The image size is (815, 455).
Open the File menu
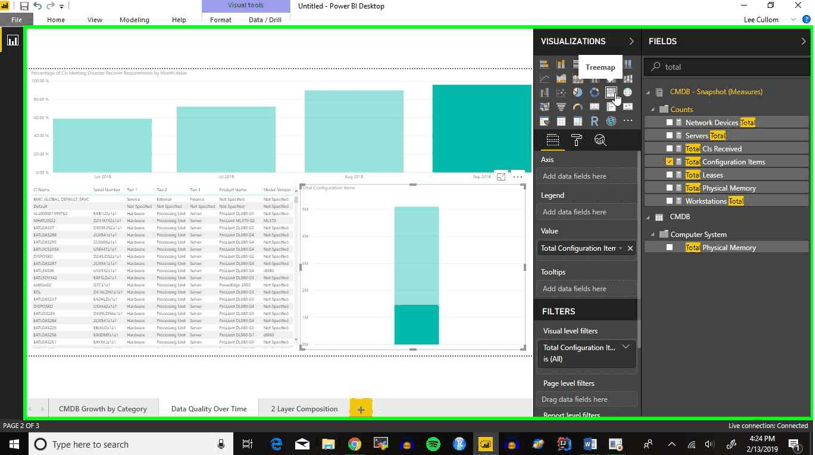[x=17, y=20]
